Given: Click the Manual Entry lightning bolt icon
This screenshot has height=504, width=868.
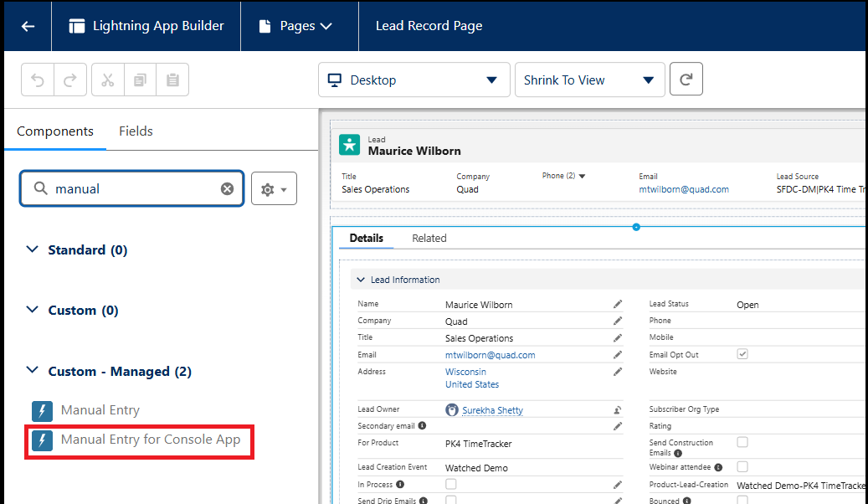Looking at the screenshot, I should 42,411.
